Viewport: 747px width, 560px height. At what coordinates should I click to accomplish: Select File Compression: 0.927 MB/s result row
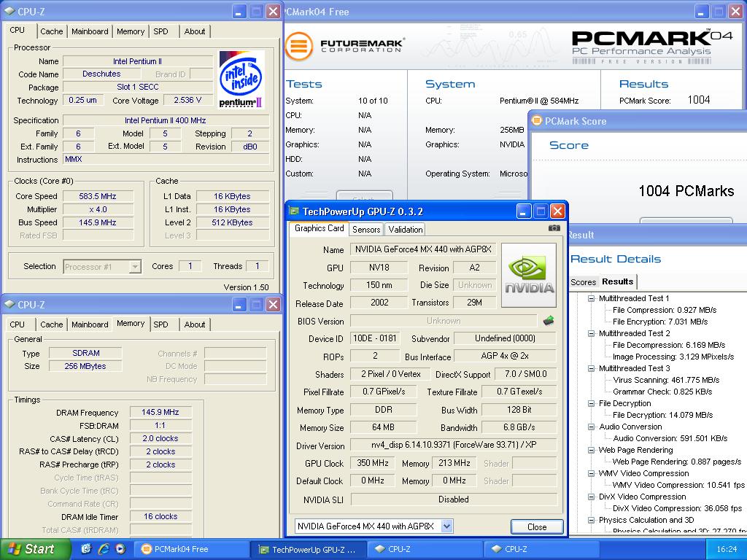click(x=664, y=310)
